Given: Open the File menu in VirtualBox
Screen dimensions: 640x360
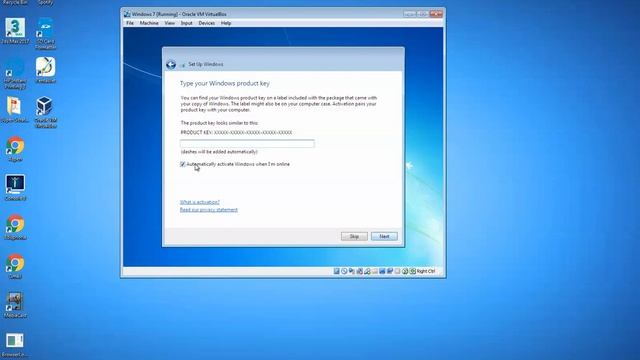Looking at the screenshot, I should 130,23.
